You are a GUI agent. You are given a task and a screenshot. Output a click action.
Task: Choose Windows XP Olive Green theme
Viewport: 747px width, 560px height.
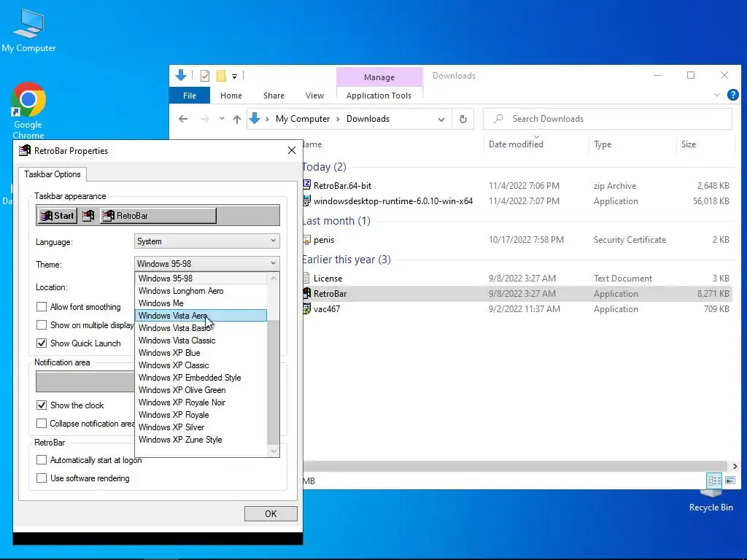pos(201,390)
